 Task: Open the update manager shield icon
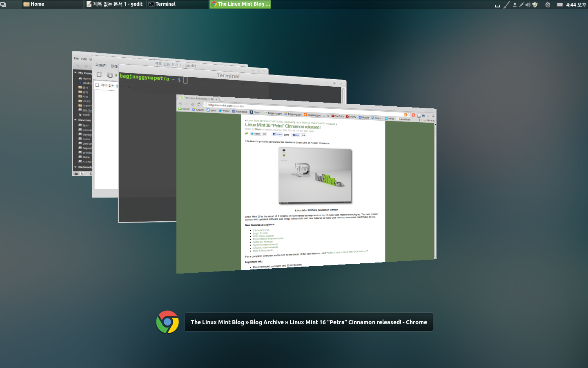click(x=535, y=5)
